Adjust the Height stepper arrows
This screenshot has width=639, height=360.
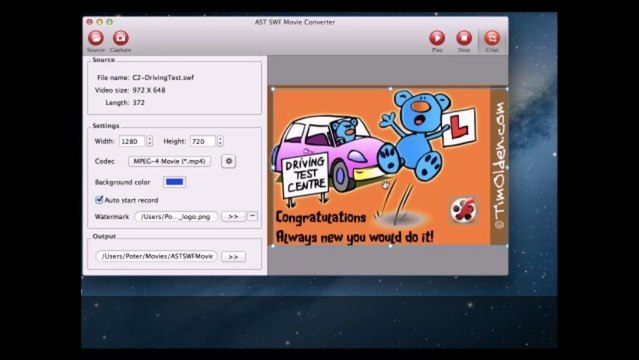[x=220, y=141]
